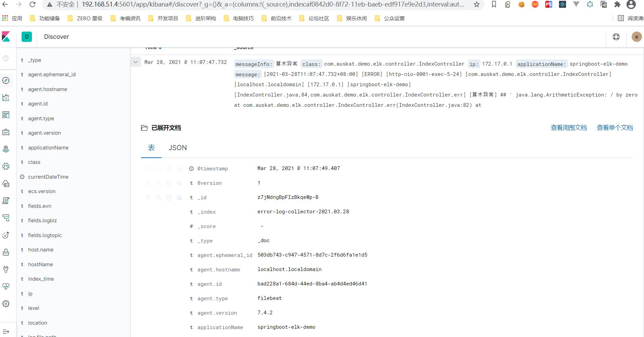
Task: Select currentDateTime field in field list
Action: click(48, 177)
